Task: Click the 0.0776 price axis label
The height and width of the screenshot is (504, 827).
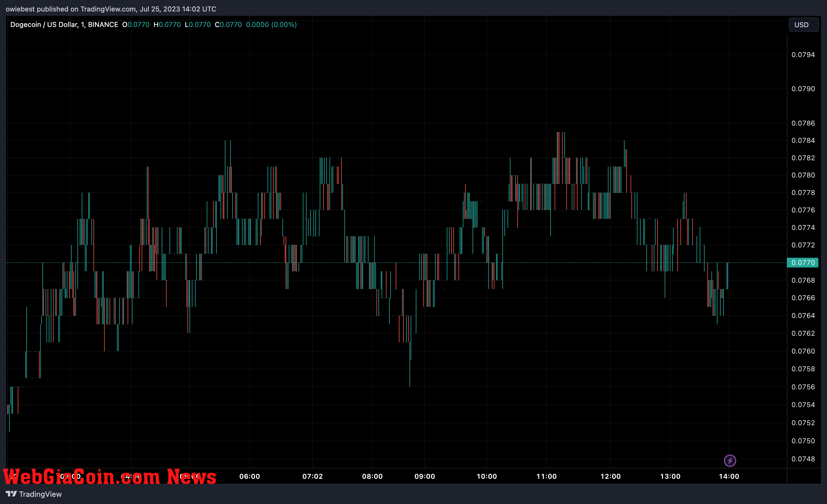Action: click(803, 210)
